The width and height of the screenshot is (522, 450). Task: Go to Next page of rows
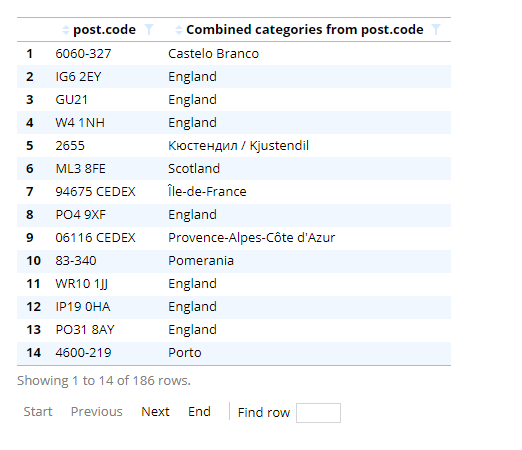(x=155, y=412)
